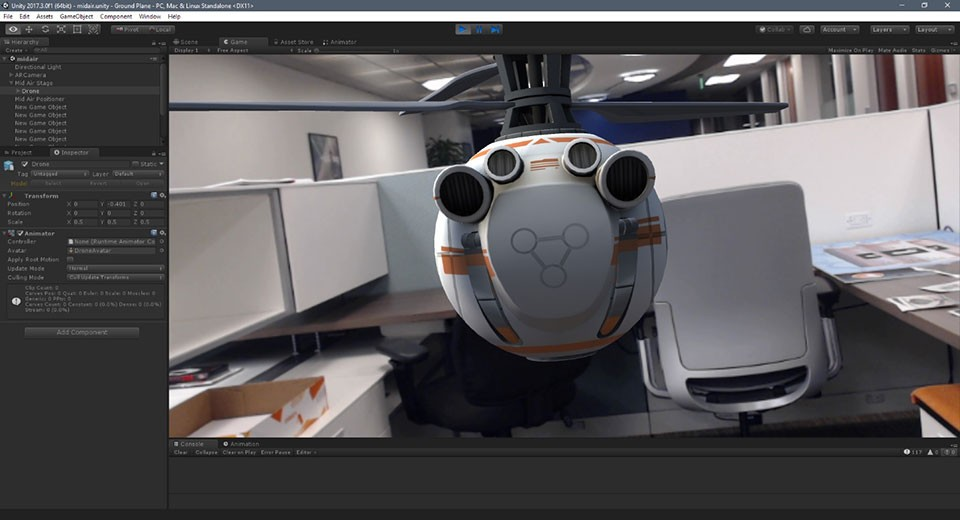
Task: Enable the Apply Root Motion checkbox
Action: pyautogui.click(x=70, y=260)
